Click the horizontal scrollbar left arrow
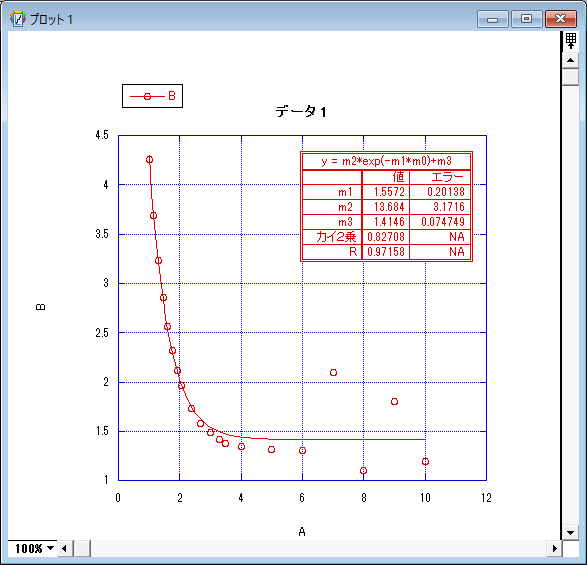This screenshot has width=587, height=565. click(64, 549)
